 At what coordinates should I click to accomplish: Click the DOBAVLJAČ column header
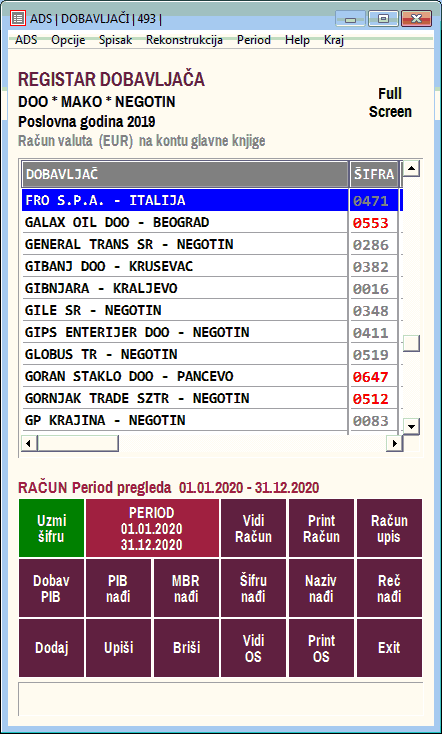(x=185, y=175)
